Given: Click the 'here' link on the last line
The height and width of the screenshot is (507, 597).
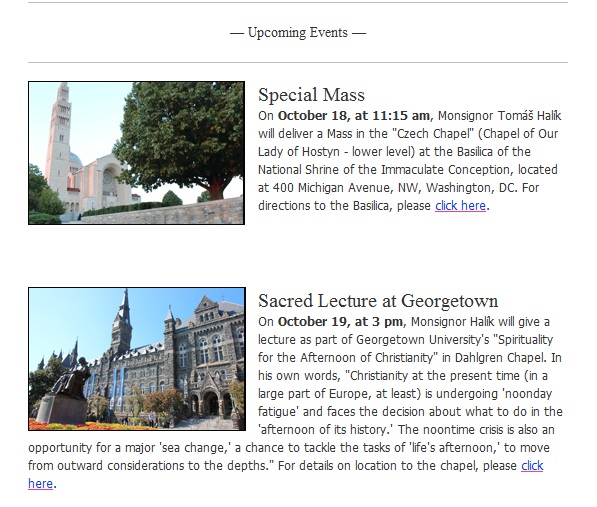Looking at the screenshot, I should click(40, 484).
